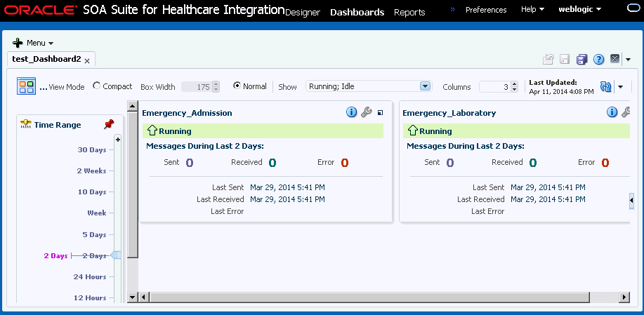The width and height of the screenshot is (644, 315).
Task: Set time range to 30 Days
Action: [92, 149]
